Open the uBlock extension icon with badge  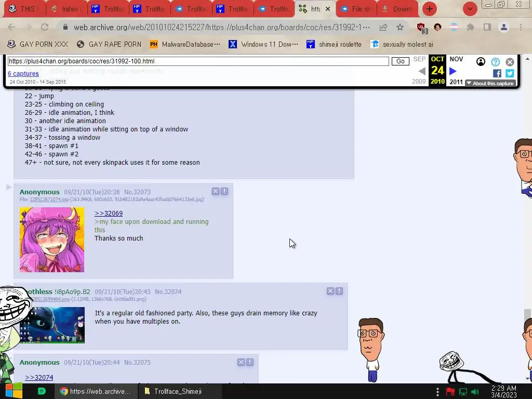(x=422, y=28)
